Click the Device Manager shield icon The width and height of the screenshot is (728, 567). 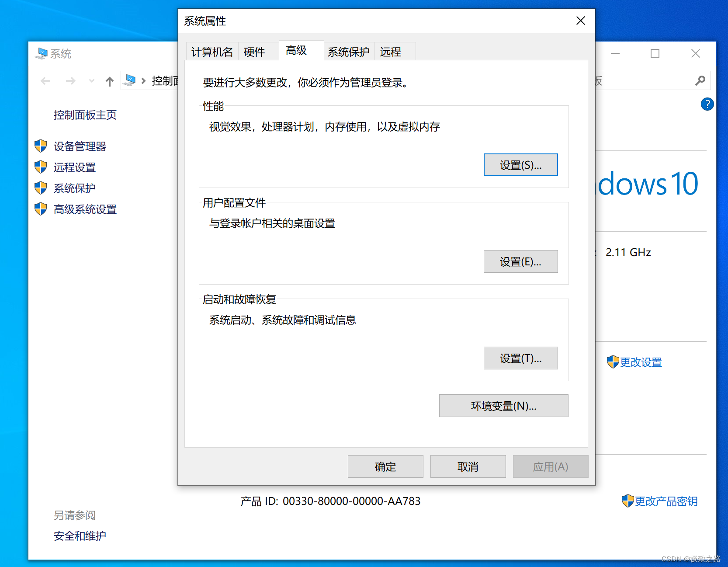(41, 146)
